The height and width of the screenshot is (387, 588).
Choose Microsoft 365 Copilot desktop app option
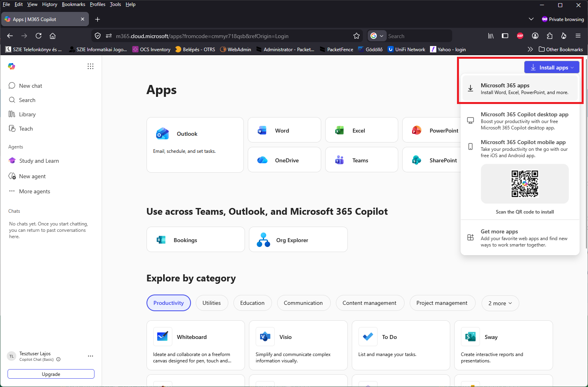click(x=520, y=121)
